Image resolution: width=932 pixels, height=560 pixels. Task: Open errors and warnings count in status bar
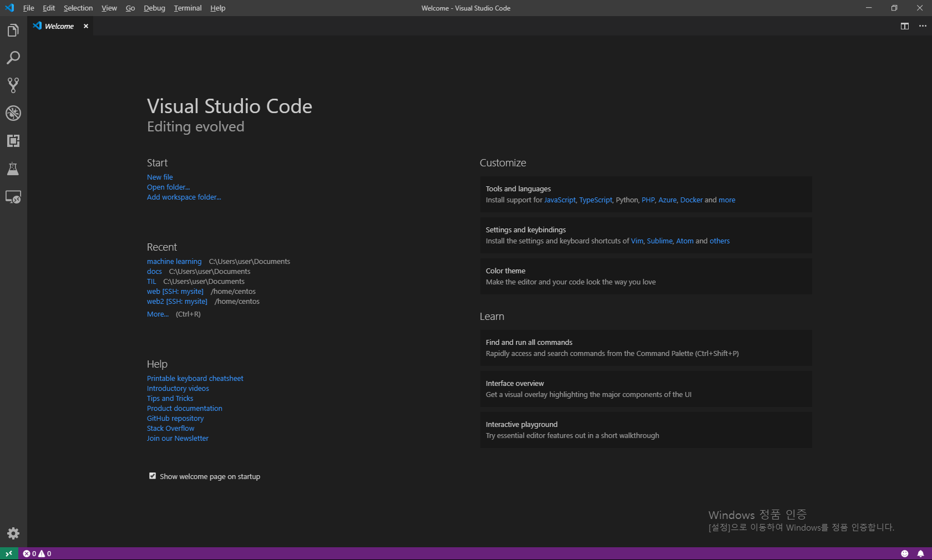click(37, 553)
